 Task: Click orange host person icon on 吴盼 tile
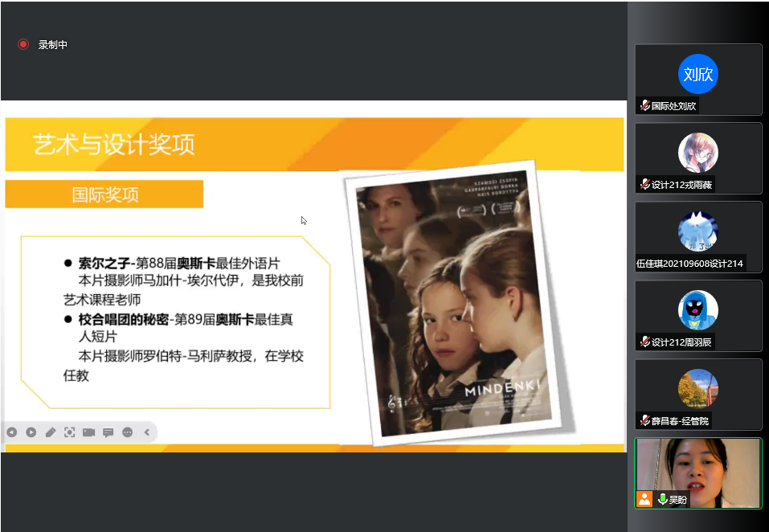pos(644,499)
